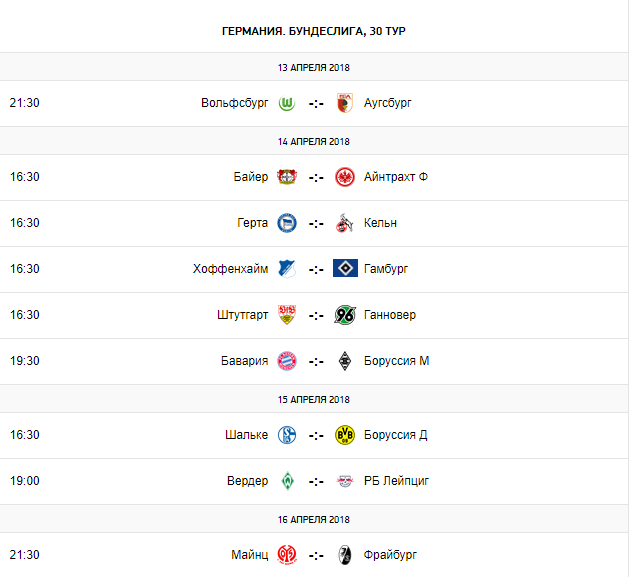Open the Schalke club logo
The height and width of the screenshot is (577, 629).
tap(287, 435)
